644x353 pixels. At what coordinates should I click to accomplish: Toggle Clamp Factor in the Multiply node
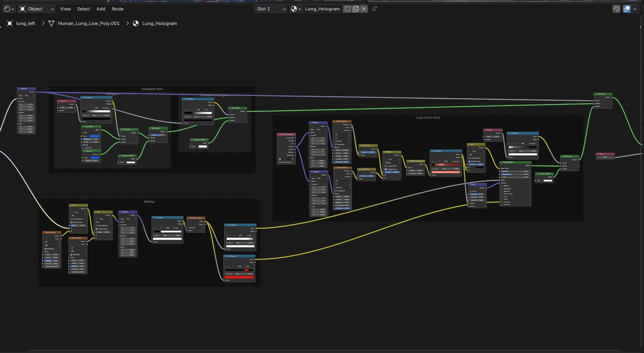(386, 169)
